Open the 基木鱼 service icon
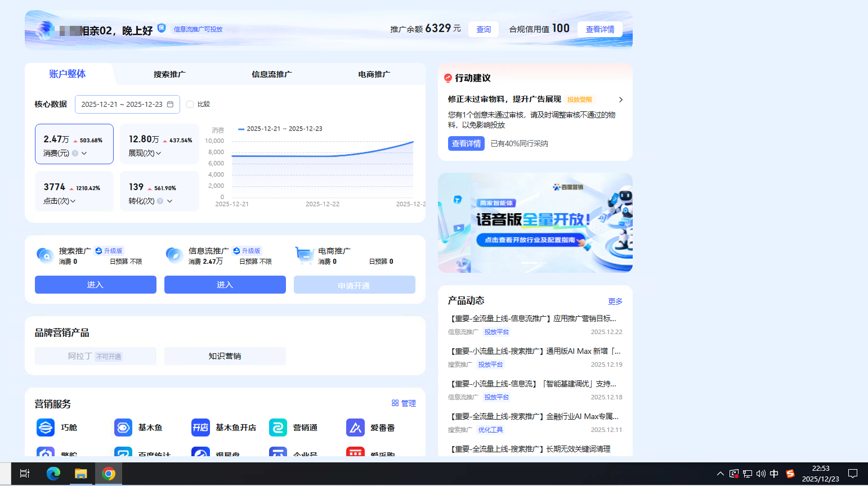Screen dimensions: 868x486 point(123,427)
